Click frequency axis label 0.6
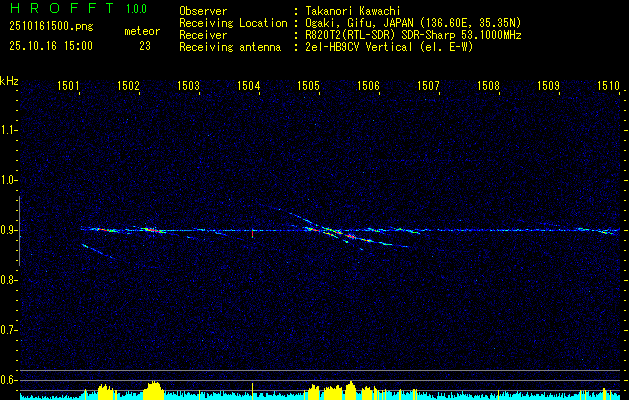The height and width of the screenshot is (400, 629). point(7,380)
